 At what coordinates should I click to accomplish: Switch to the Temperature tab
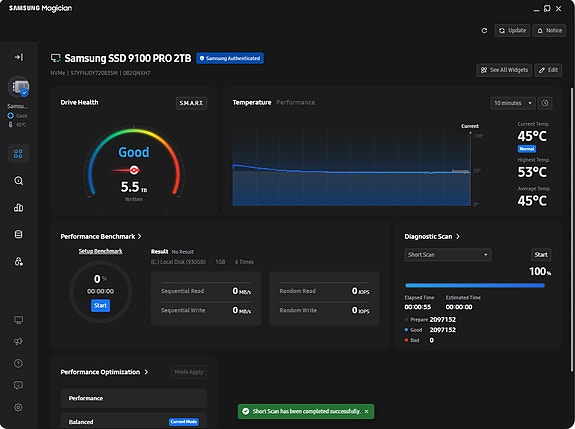tap(252, 103)
